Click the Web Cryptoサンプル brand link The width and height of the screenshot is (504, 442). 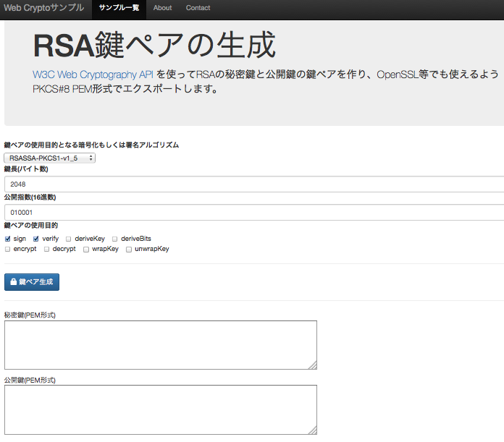point(43,8)
